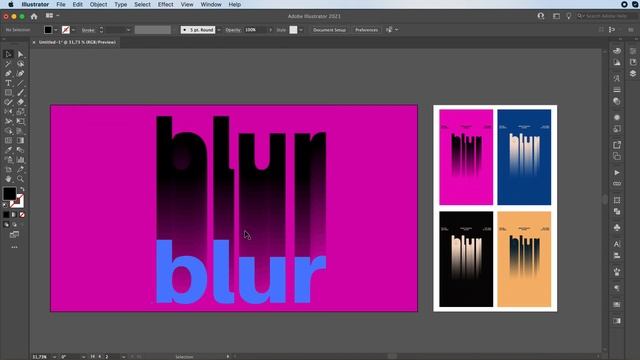Click the Home icon in title bar

[x=34, y=16]
